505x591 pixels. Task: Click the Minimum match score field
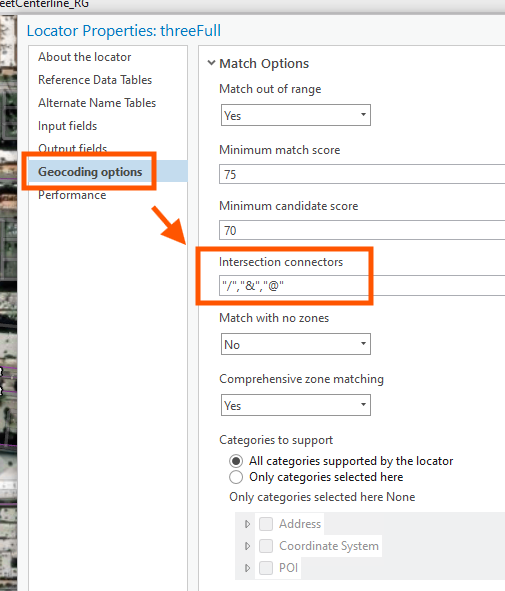(362, 174)
